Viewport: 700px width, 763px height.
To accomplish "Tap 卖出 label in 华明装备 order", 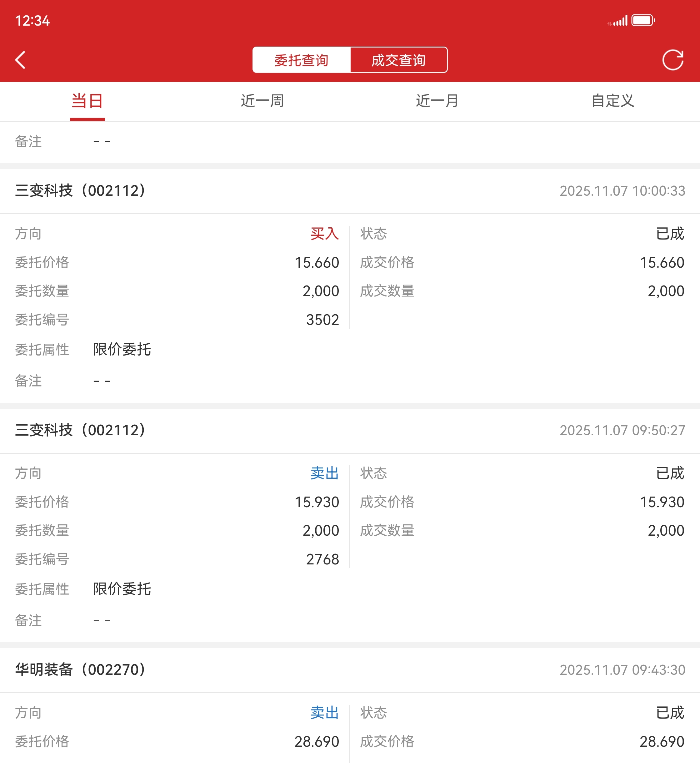I will coord(324,713).
